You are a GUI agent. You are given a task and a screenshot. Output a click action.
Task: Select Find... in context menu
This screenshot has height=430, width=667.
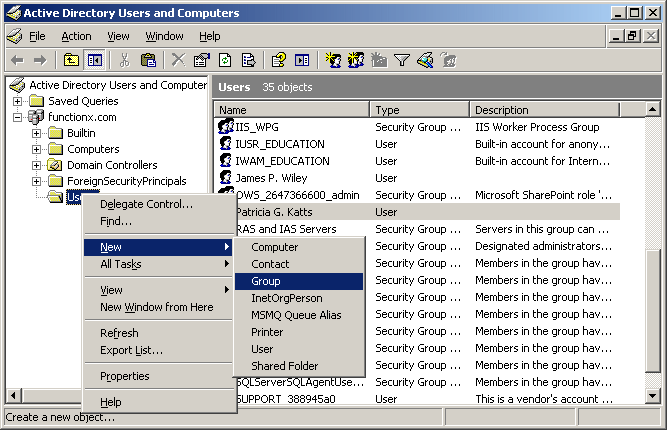click(158, 221)
